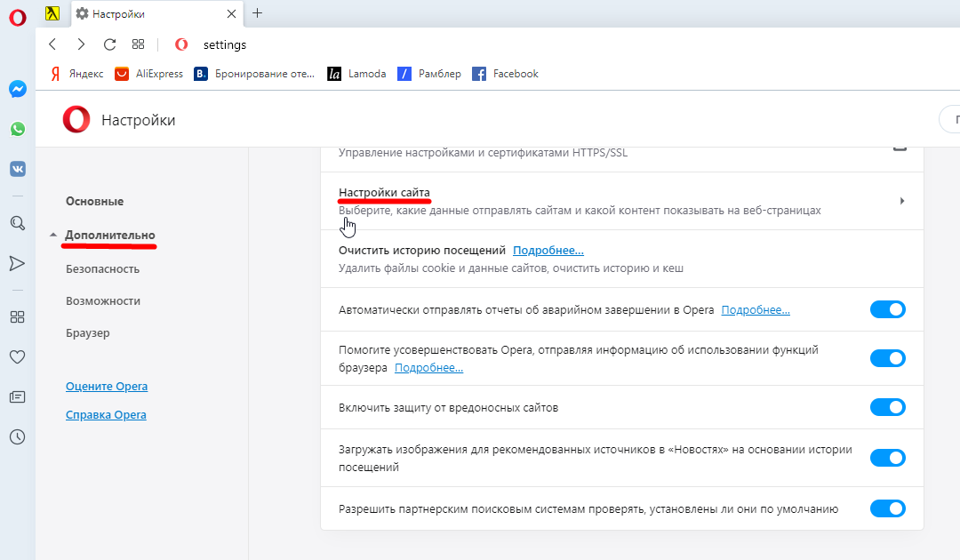The width and height of the screenshot is (960, 560).
Task: Open bookmarks heart icon in sidebar
Action: coord(18,356)
